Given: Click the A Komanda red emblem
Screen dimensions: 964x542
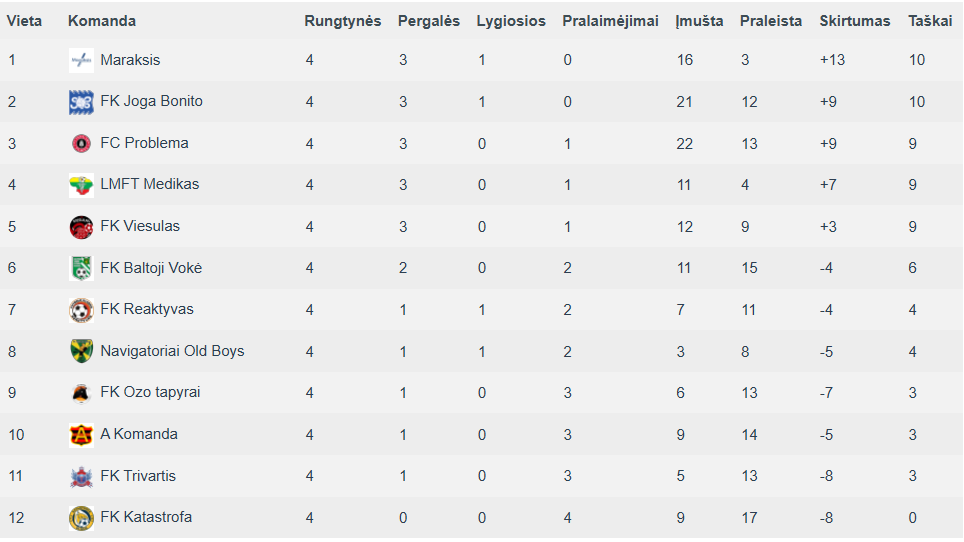Looking at the screenshot, I should pyautogui.click(x=81, y=434).
